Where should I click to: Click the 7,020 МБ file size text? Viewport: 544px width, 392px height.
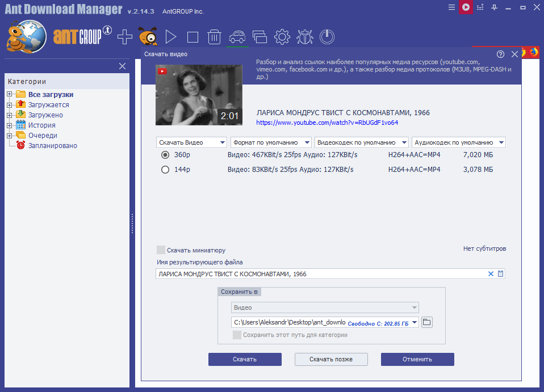478,155
